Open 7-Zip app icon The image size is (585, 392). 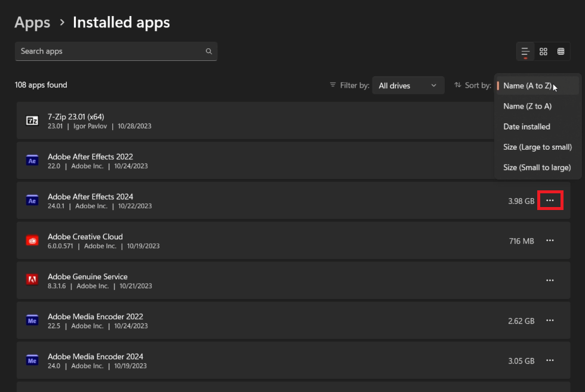click(32, 121)
